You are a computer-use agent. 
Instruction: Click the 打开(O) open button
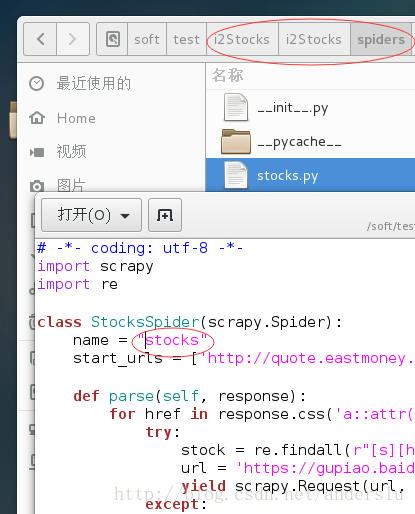(91, 215)
